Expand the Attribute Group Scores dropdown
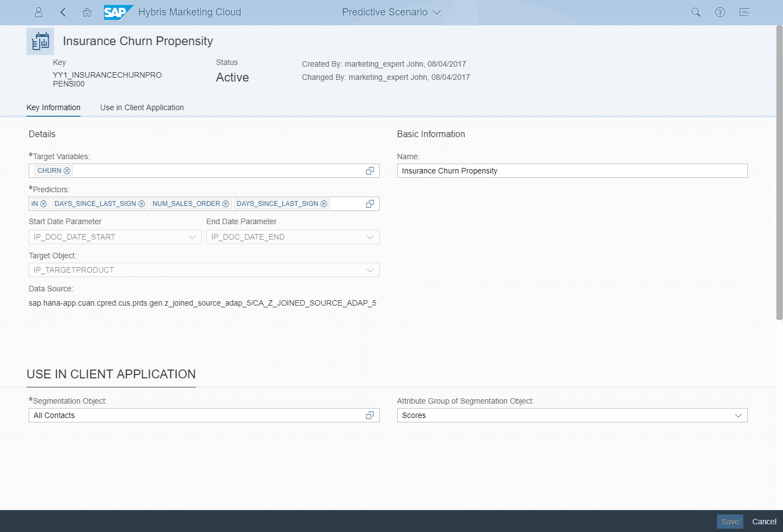The width and height of the screenshot is (783, 532). coord(738,415)
